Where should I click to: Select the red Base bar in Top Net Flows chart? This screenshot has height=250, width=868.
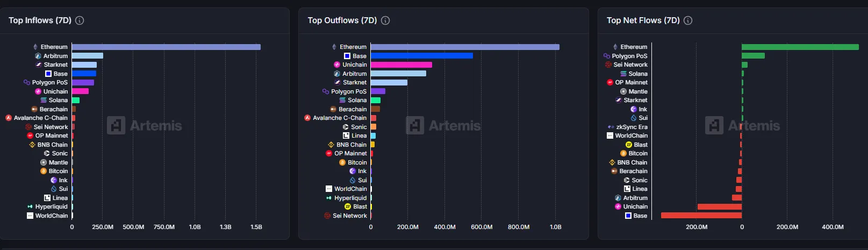point(701,216)
